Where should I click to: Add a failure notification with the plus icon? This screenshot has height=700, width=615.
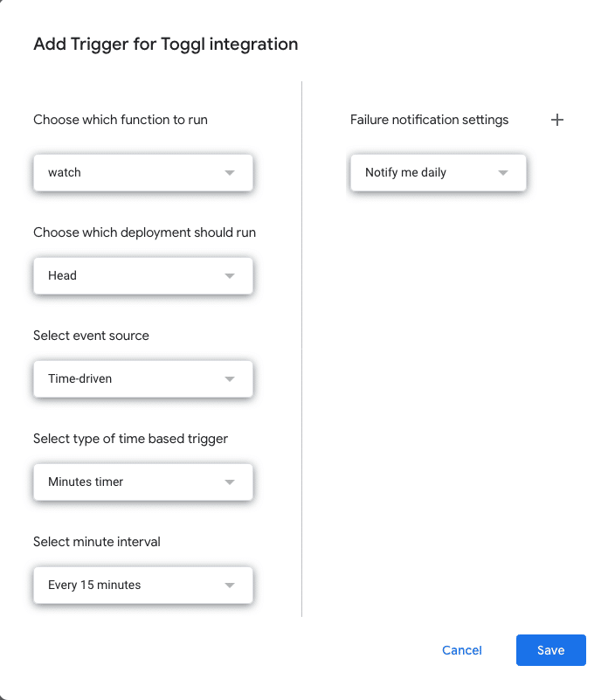[557, 120]
